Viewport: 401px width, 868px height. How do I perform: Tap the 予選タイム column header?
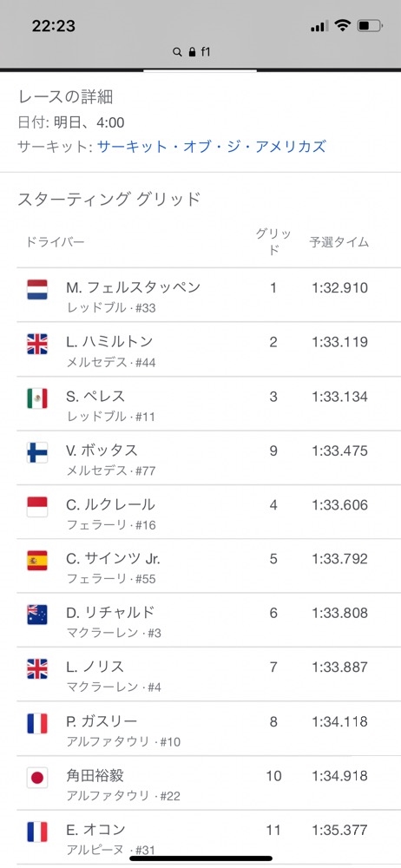tap(339, 242)
